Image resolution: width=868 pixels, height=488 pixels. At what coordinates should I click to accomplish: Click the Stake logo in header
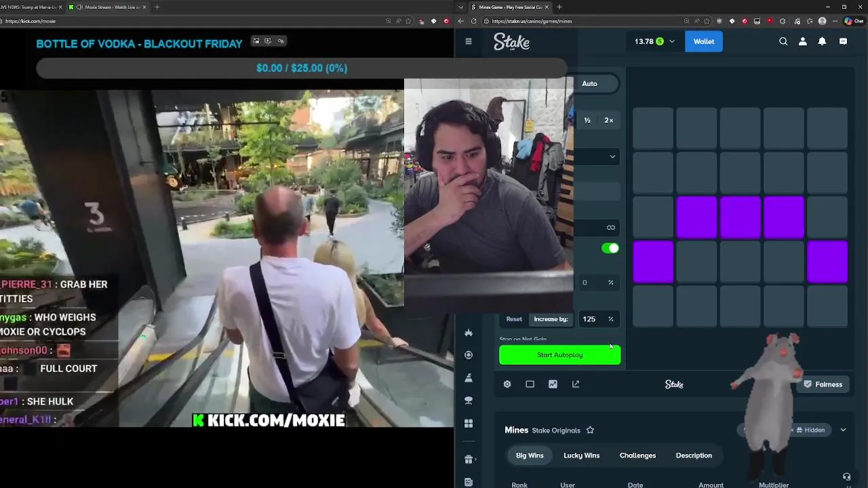click(x=511, y=42)
